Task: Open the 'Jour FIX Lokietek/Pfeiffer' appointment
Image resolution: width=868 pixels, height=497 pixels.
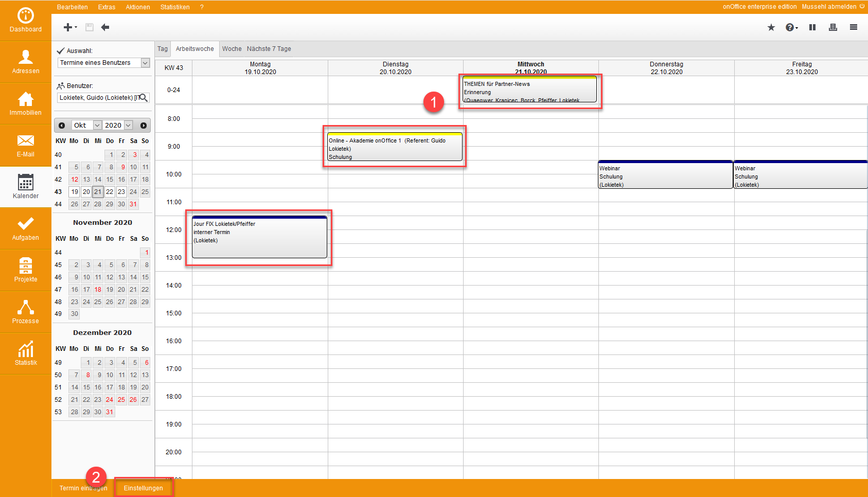Action: [x=259, y=237]
